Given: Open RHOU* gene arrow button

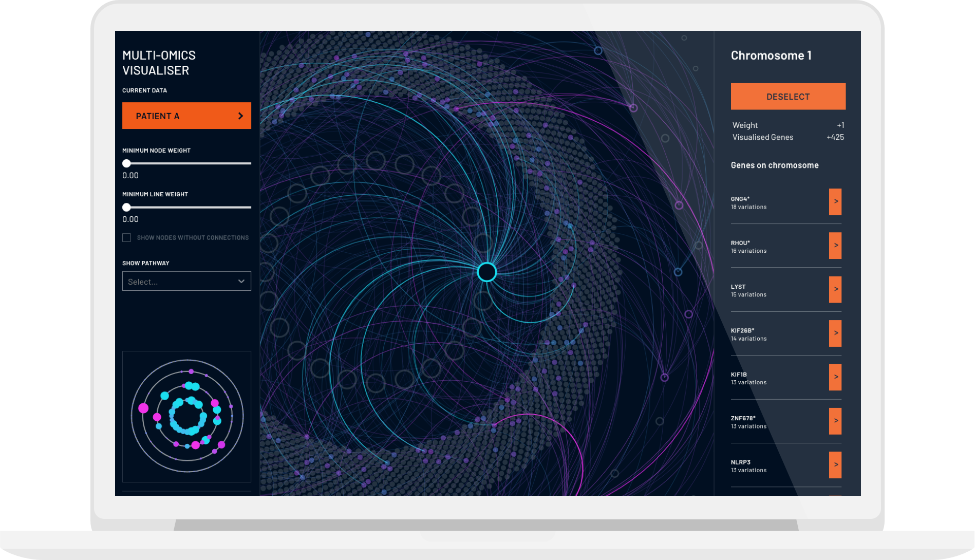Looking at the screenshot, I should [x=835, y=246].
